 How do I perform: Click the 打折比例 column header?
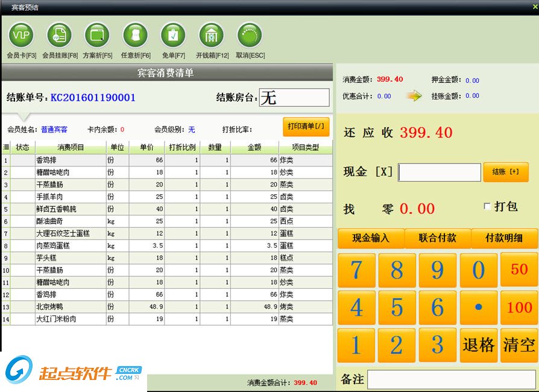182,147
